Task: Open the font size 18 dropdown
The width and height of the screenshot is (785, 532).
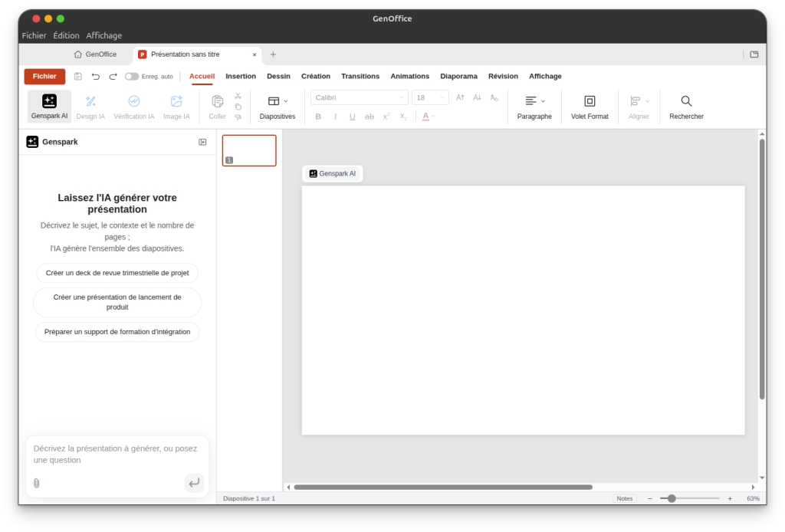Action: click(x=430, y=97)
